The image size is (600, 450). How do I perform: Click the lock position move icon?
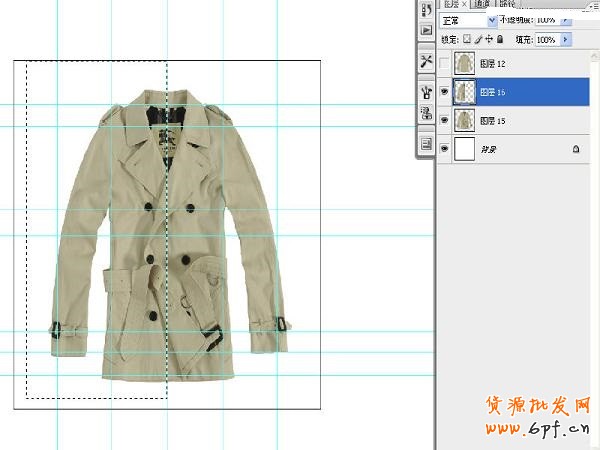tap(490, 40)
